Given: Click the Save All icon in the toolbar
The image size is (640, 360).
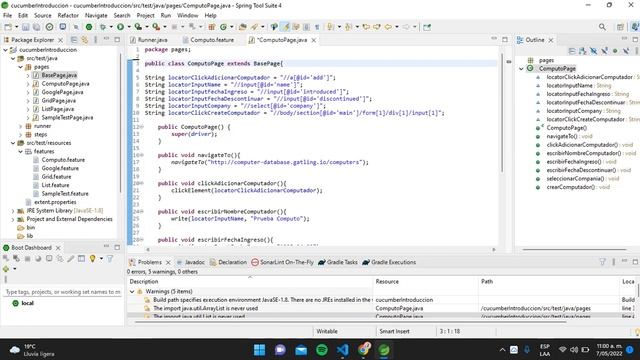Looking at the screenshot, I should 36,27.
